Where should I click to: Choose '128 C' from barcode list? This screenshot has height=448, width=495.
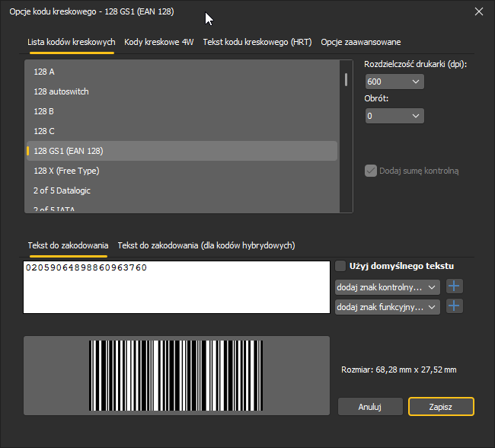182,131
